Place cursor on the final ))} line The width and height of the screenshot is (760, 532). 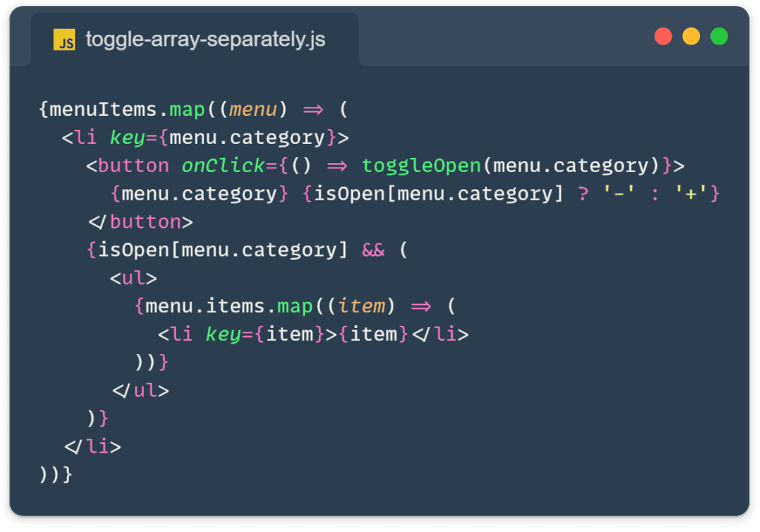click(x=56, y=475)
